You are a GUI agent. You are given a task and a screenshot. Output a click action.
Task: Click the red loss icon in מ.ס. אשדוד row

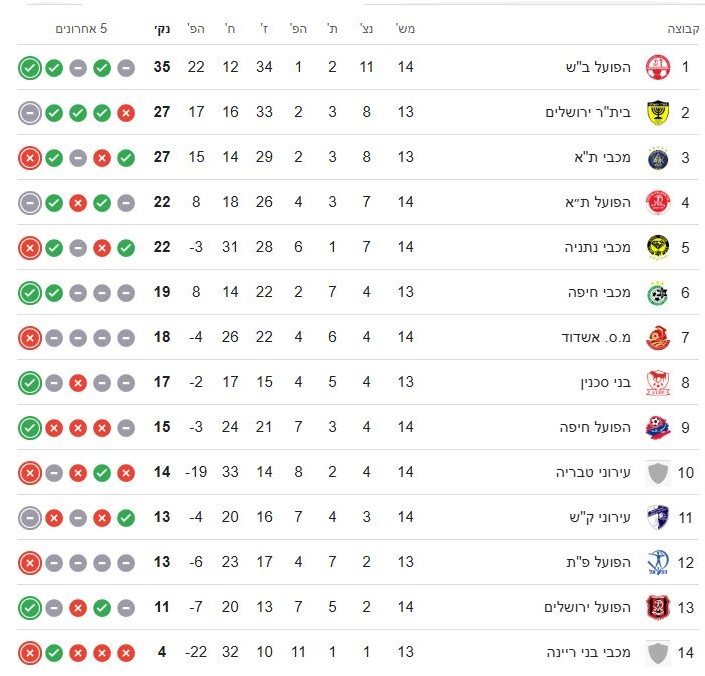(x=30, y=338)
